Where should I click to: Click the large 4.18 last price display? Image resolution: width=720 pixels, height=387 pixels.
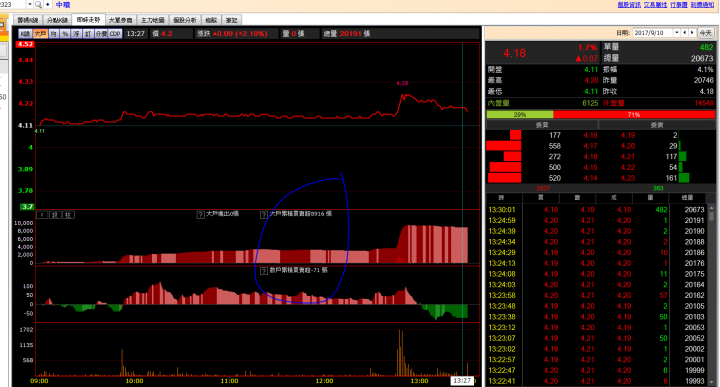pos(514,53)
